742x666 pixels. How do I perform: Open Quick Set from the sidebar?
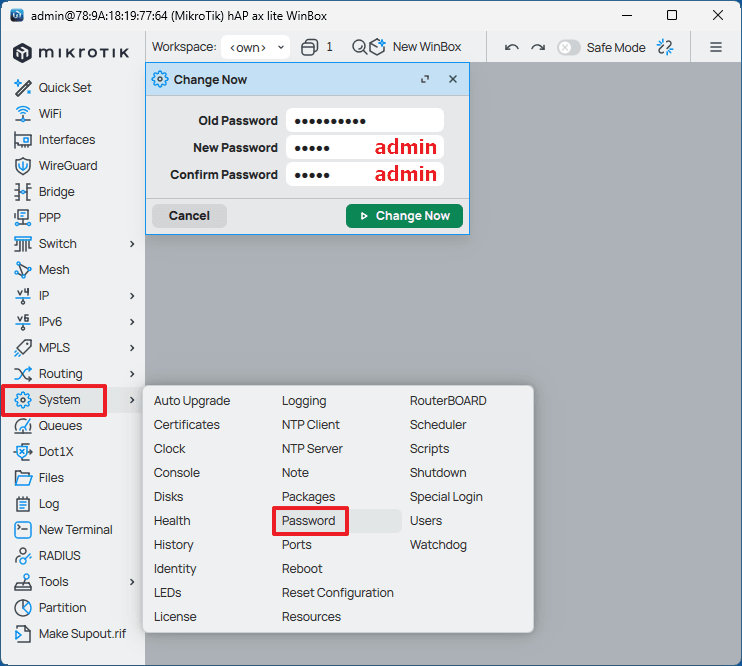64,88
